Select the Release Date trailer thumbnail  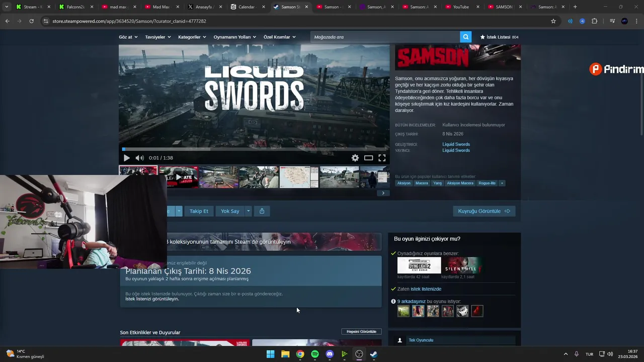pos(179,177)
